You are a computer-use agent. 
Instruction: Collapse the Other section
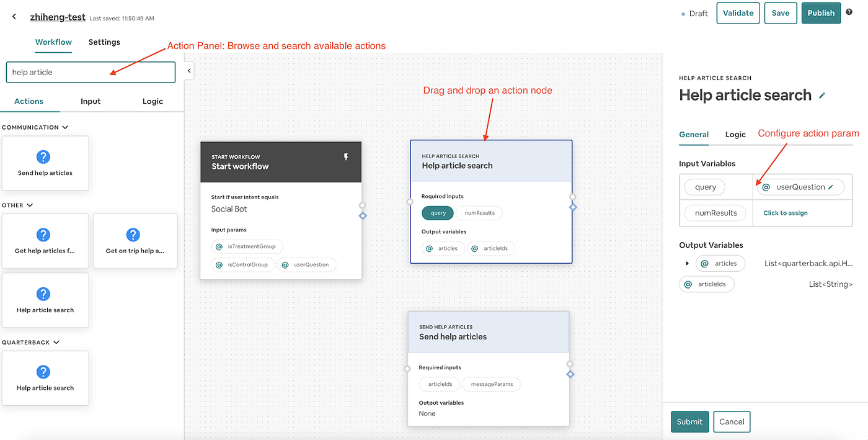pyautogui.click(x=30, y=205)
